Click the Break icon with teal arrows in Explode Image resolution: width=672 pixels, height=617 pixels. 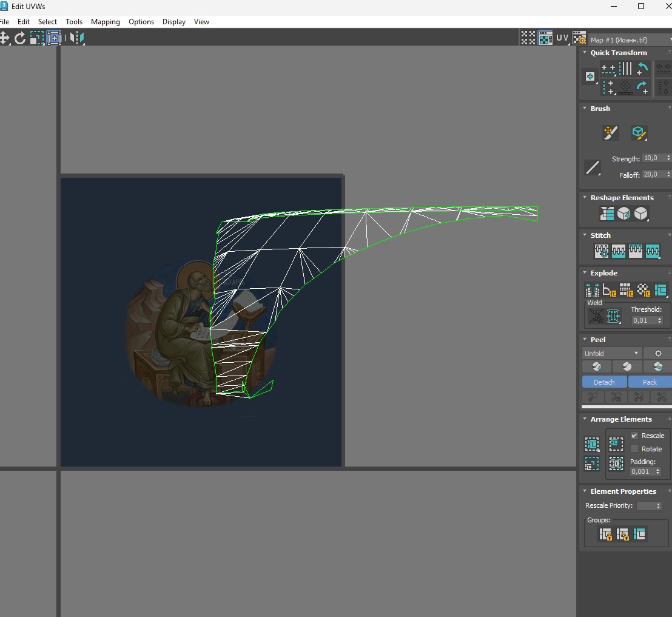pyautogui.click(x=593, y=290)
